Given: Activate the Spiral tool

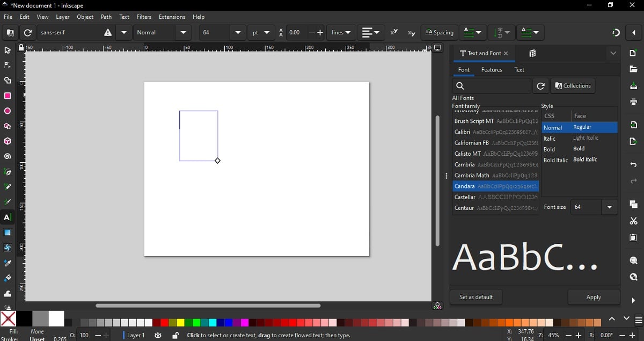Looking at the screenshot, I should [x=8, y=157].
